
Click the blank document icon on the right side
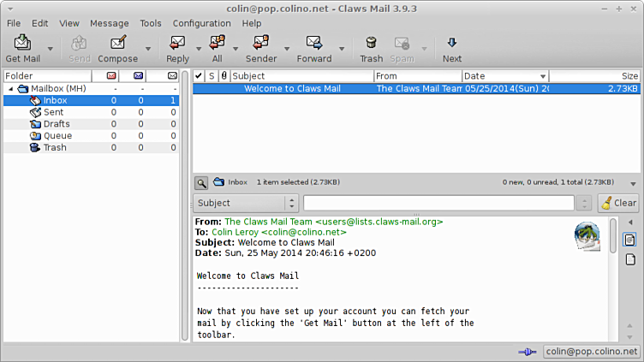coord(630,259)
